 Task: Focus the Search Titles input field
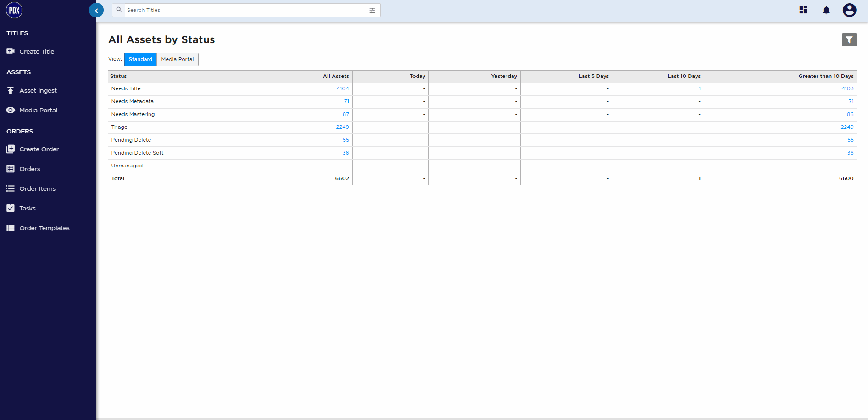click(246, 10)
